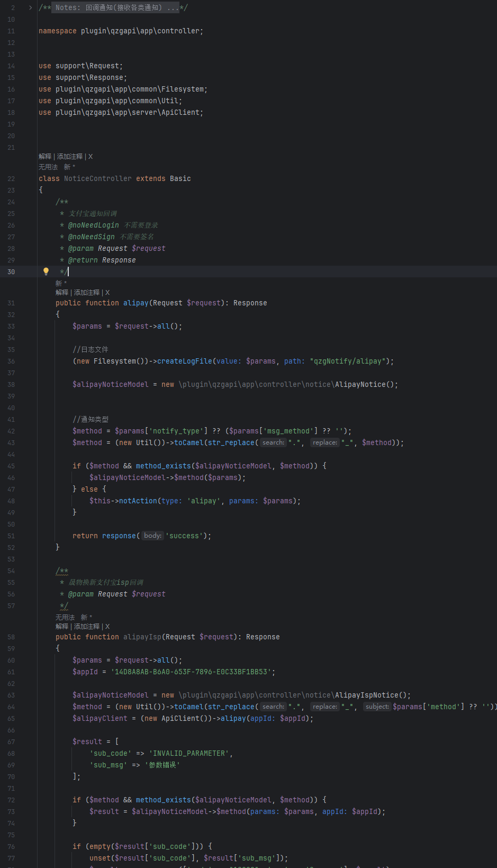Expand the folded Notes doc comment chevron

(x=30, y=8)
